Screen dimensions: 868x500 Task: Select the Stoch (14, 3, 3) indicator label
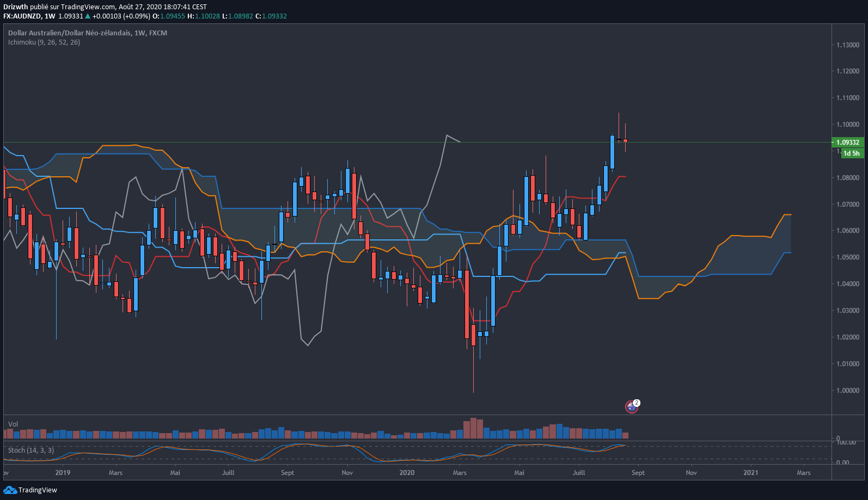click(x=31, y=450)
